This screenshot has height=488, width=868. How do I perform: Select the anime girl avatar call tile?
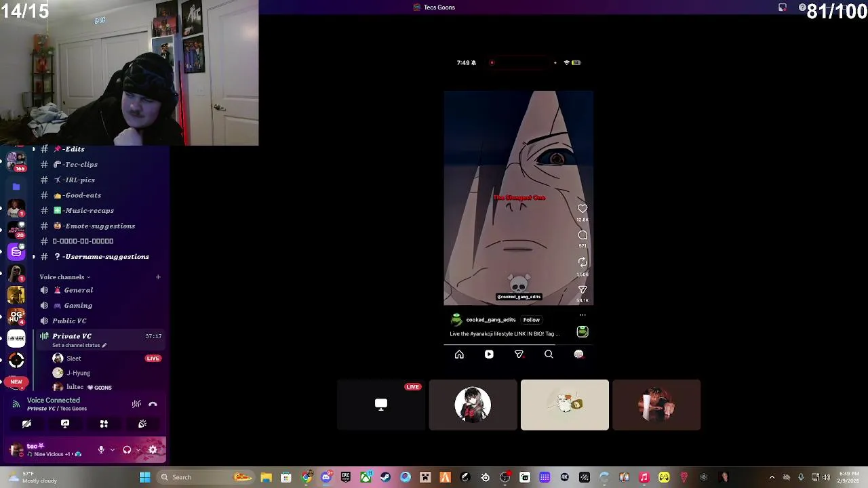(473, 405)
